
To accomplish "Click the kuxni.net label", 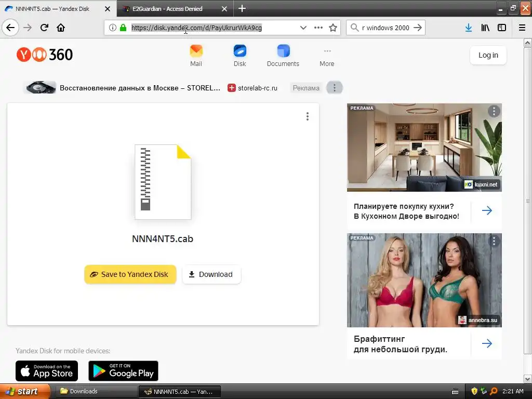I will pyautogui.click(x=482, y=184).
